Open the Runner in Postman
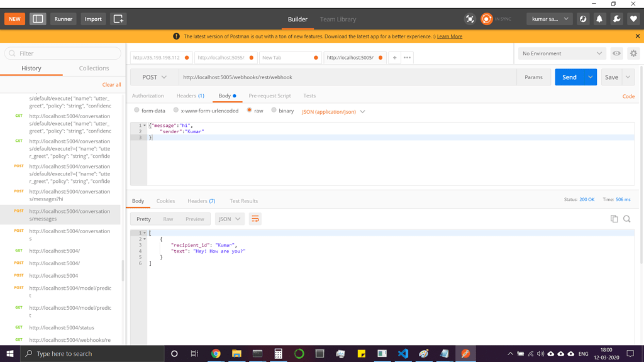 [64, 19]
